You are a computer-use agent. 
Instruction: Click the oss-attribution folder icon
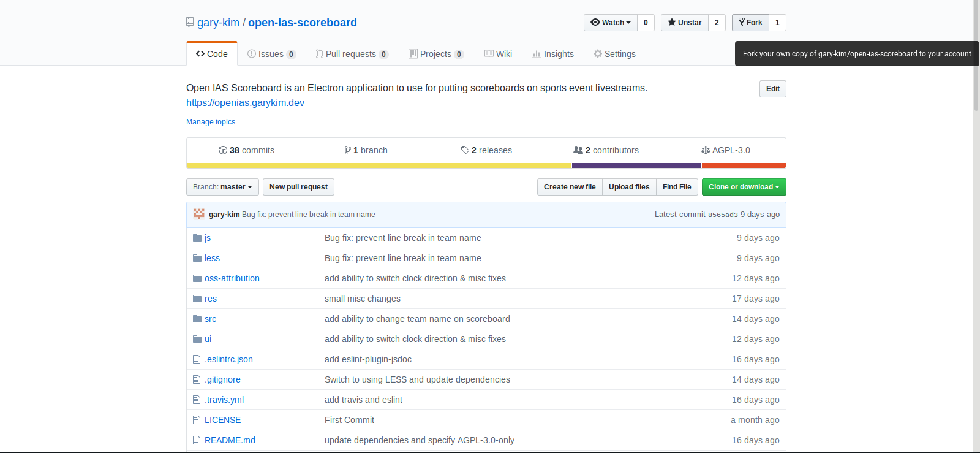coord(197,278)
